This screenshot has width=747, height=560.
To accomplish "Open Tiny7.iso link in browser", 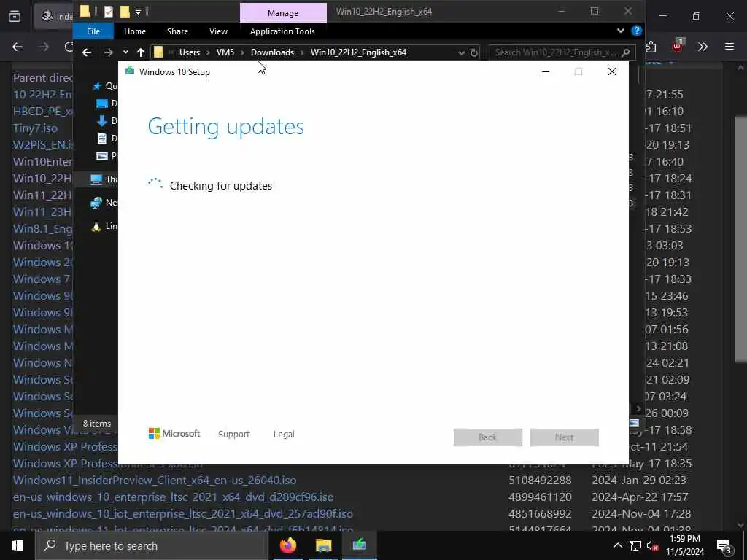I will [x=35, y=128].
